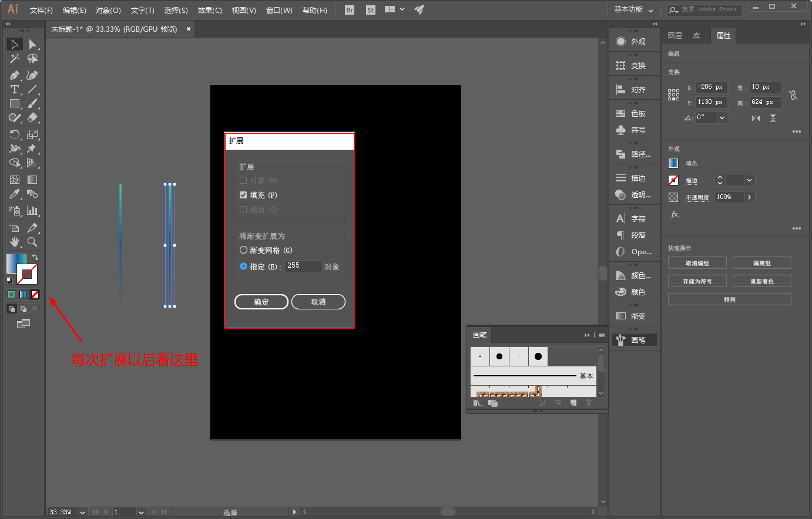Open the 字符 (Character) panel icon
Image resolution: width=812 pixels, height=519 pixels.
click(620, 218)
